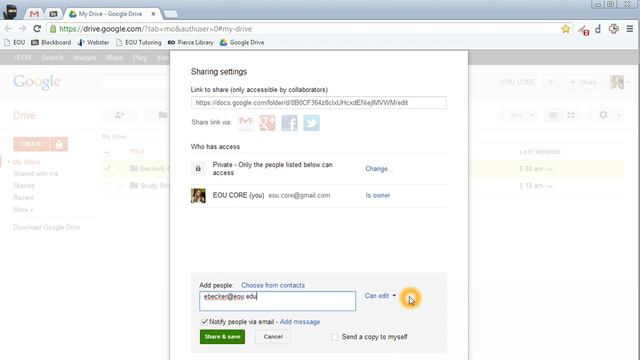Open the Pierce Library bookmark

click(191, 42)
